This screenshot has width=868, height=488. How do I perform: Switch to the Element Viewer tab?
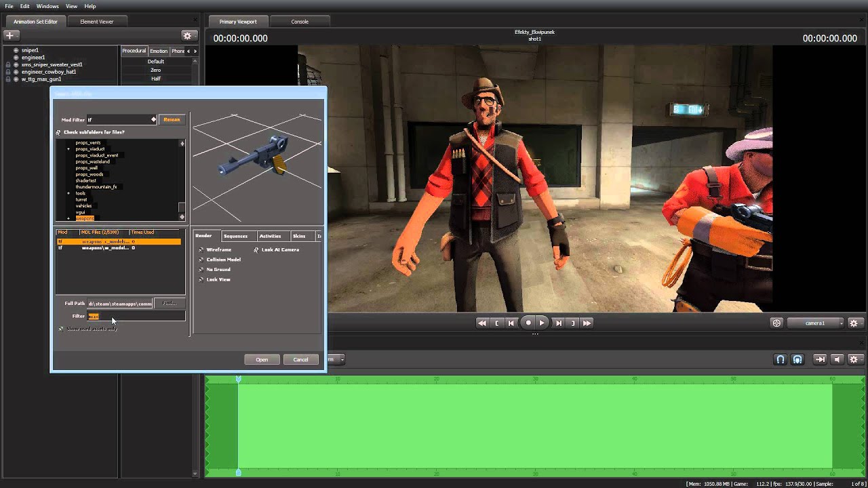[97, 22]
